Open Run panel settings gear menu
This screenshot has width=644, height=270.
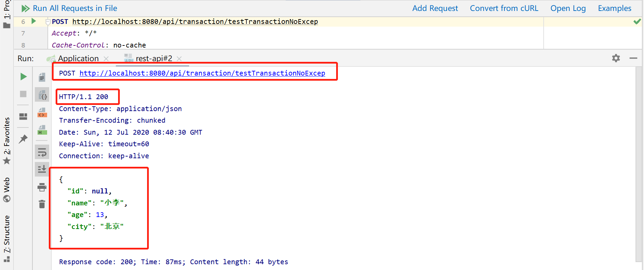pyautogui.click(x=616, y=58)
